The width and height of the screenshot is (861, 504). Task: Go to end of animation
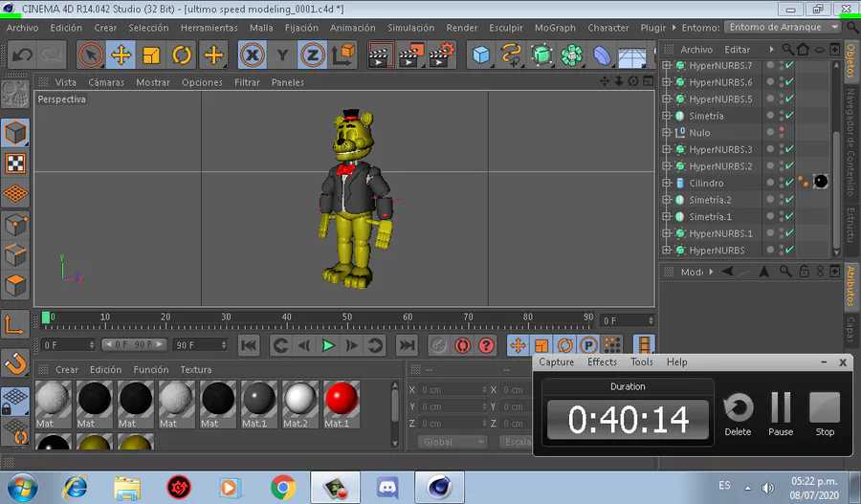coord(407,345)
